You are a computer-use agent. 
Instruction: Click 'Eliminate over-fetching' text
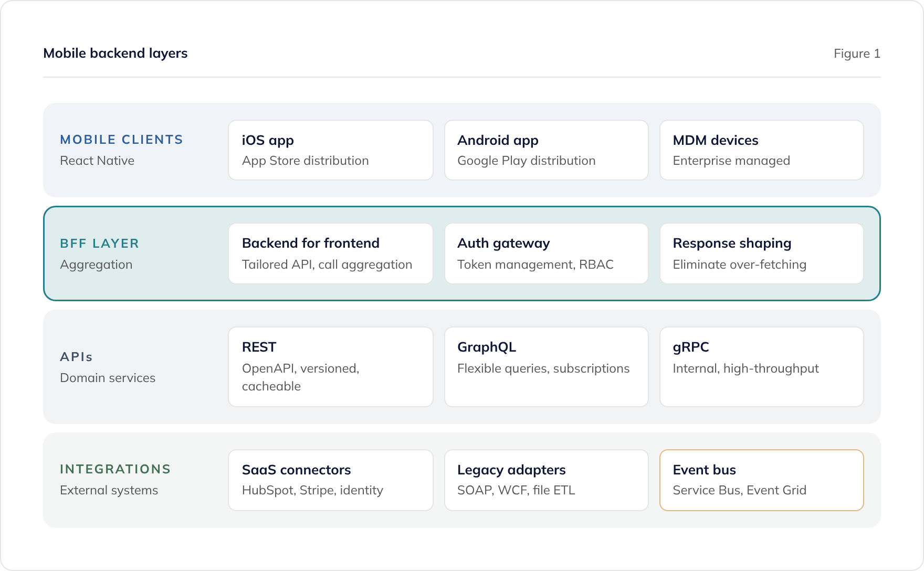[740, 265]
